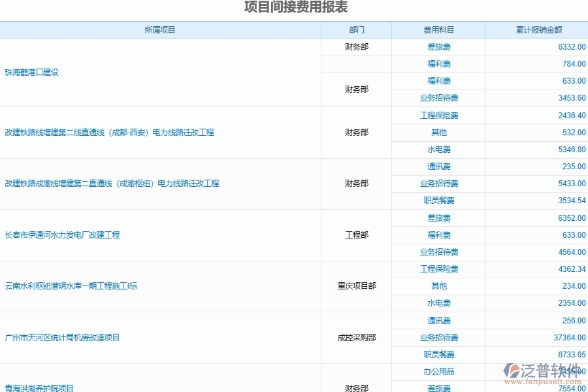Click the 重庆项目部 department cell
The image size is (588, 392).
click(x=355, y=286)
